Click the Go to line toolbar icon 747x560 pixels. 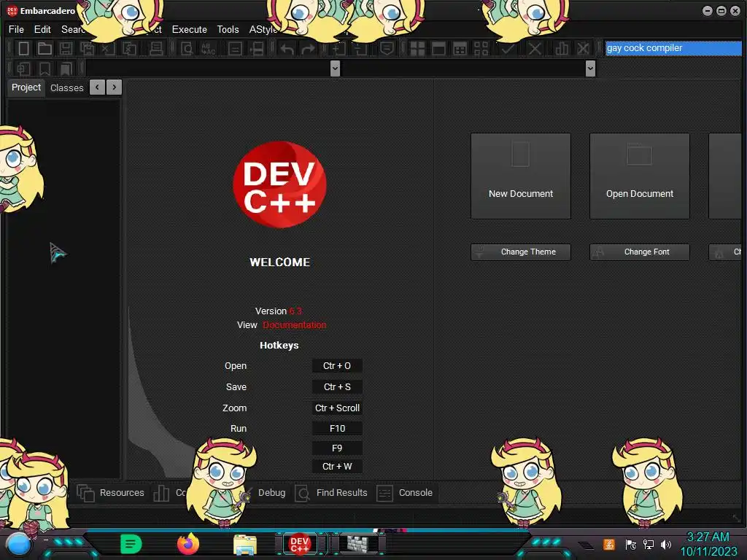coord(235,48)
